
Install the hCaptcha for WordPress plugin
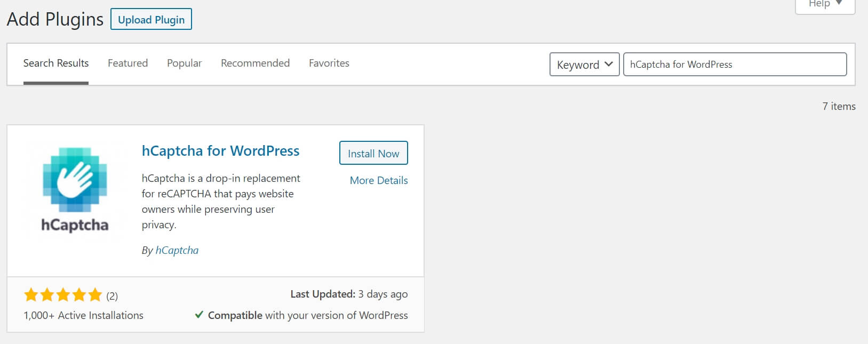[x=373, y=153]
